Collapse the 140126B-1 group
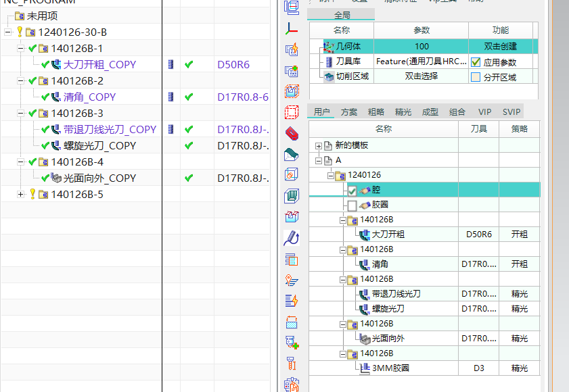The height and width of the screenshot is (392, 569). 21,48
